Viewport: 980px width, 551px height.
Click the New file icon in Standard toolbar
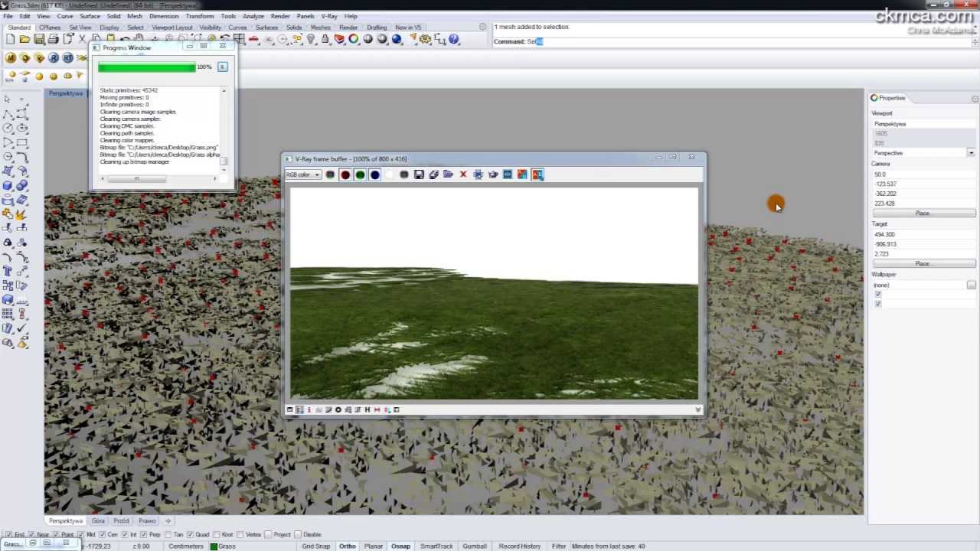(11, 39)
